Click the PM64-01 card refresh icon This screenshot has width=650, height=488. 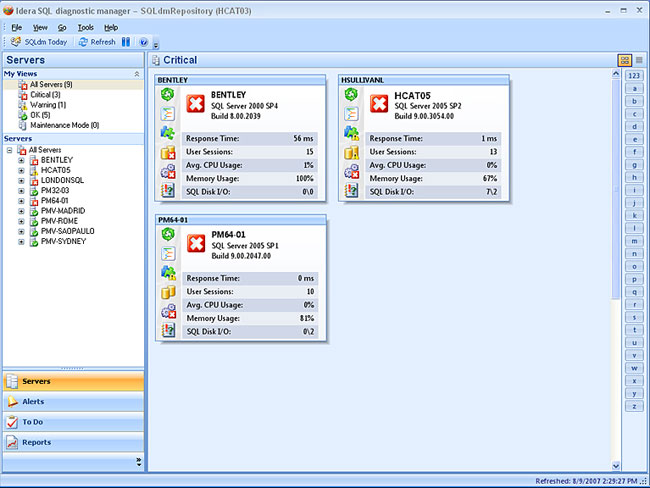coord(168,234)
